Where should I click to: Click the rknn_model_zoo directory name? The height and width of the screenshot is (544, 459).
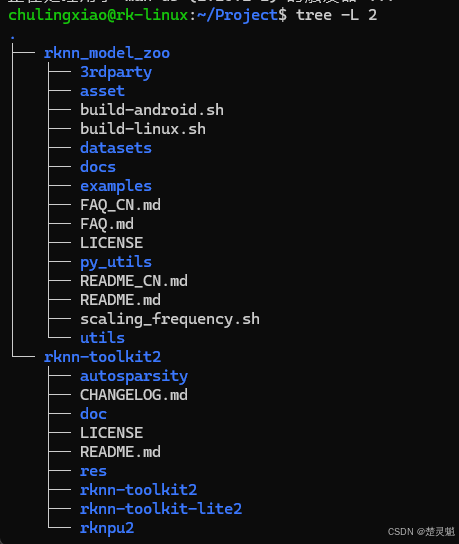[x=107, y=53]
